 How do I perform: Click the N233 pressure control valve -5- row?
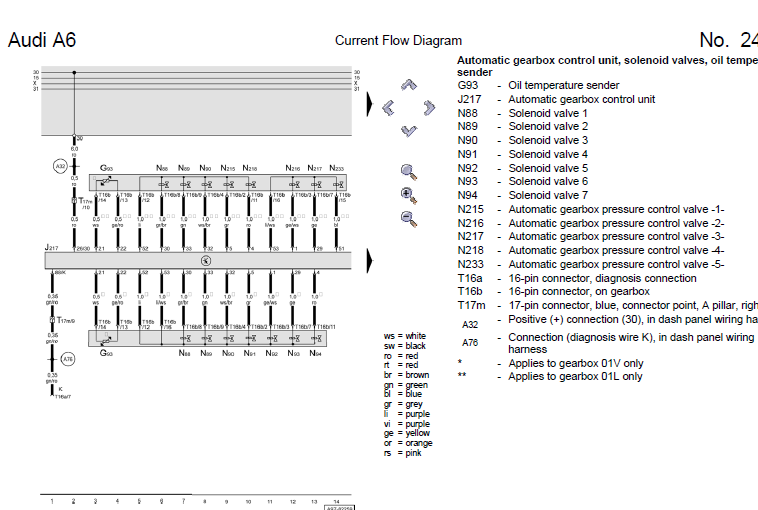(x=591, y=265)
